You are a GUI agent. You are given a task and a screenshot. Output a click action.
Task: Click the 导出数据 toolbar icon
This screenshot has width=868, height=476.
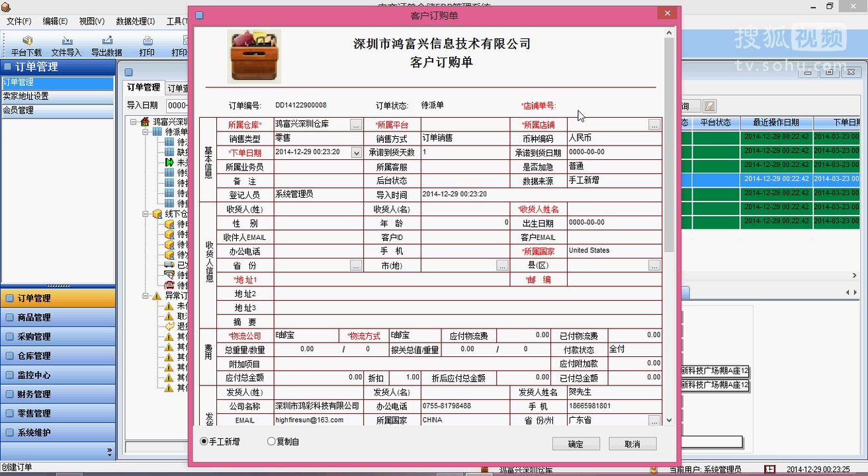(107, 41)
